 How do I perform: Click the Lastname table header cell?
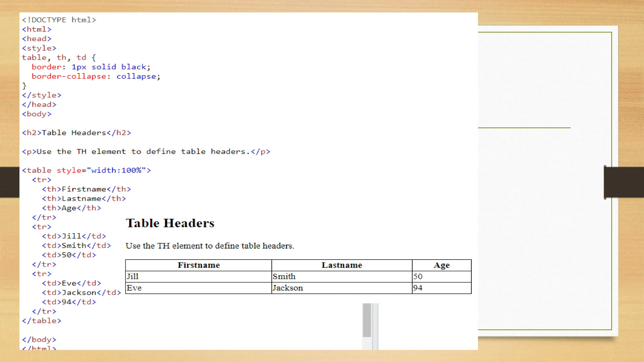point(341,265)
